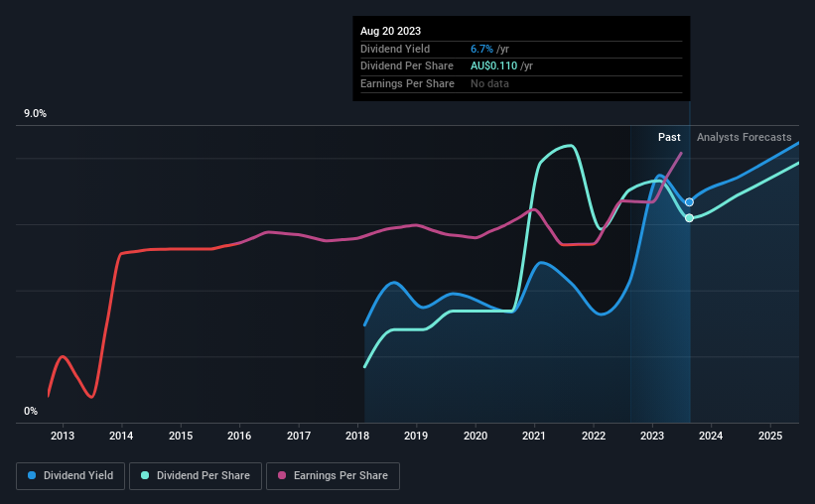Toggle the Dividend Per Share legend button
This screenshot has height=504, width=815.
click(196, 476)
